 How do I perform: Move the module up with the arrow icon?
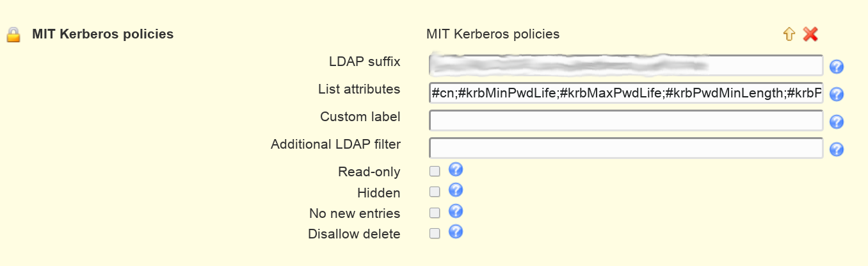(789, 35)
